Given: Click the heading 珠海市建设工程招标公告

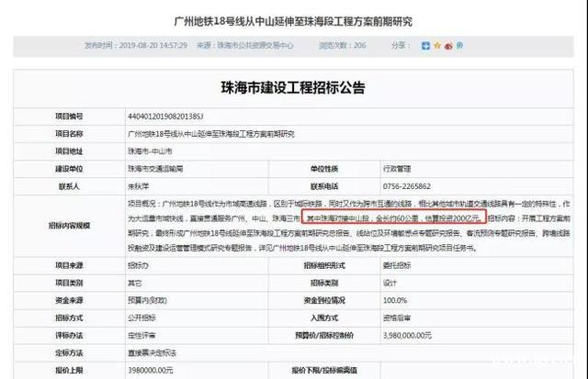Looking at the screenshot, I should tap(293, 87).
